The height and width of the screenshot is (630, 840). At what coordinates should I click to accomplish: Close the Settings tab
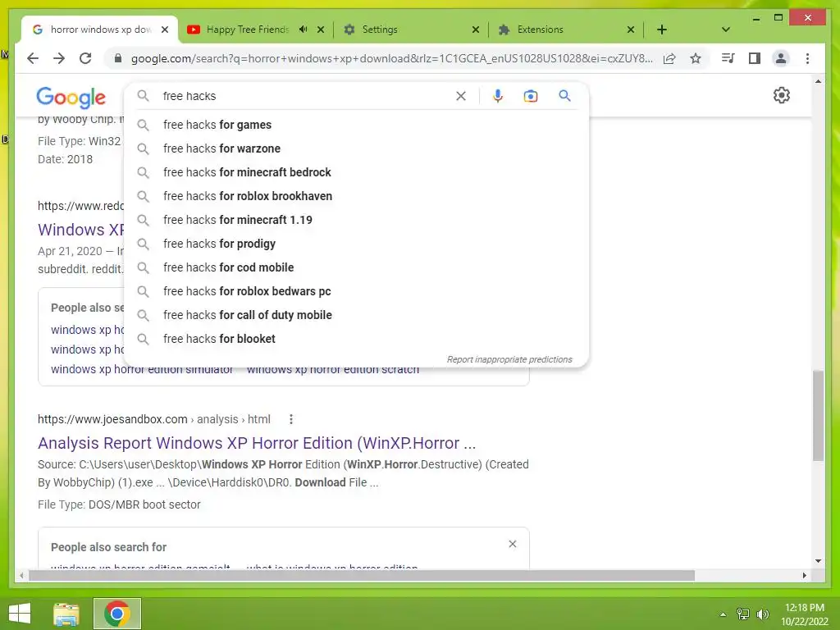tap(475, 30)
